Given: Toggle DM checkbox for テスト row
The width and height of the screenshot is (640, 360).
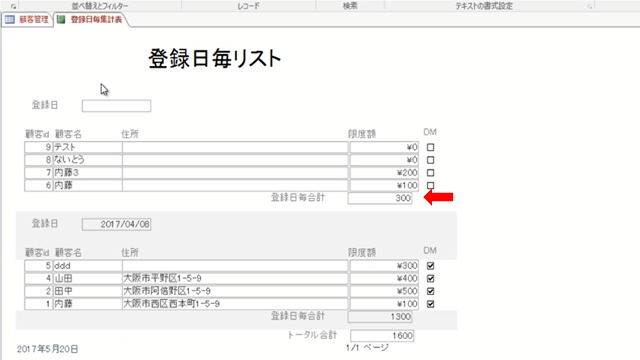Looking at the screenshot, I should (430, 147).
